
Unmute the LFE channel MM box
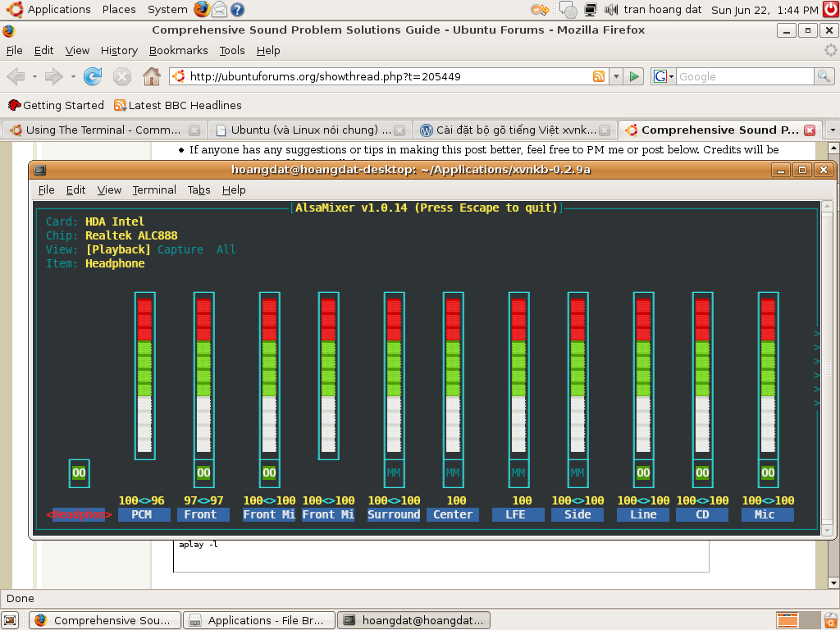(518, 473)
